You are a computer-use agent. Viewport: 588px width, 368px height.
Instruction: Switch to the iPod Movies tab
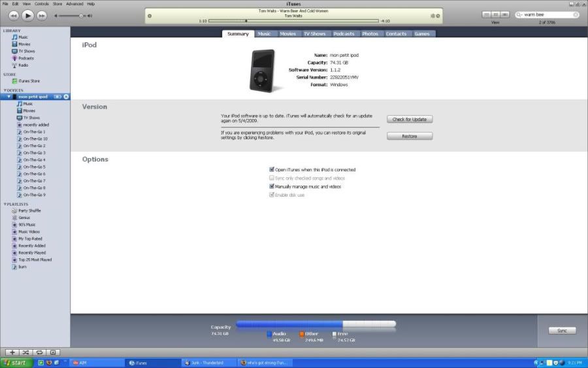click(x=287, y=34)
